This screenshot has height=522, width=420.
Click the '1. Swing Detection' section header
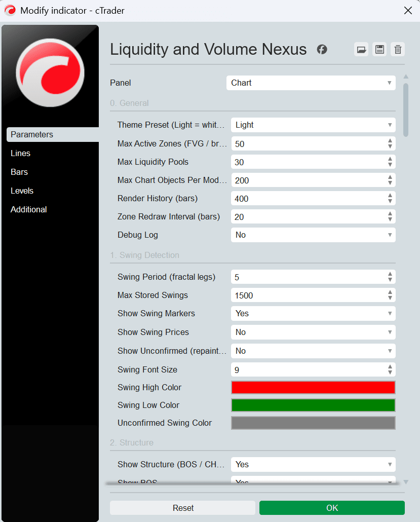(x=144, y=255)
